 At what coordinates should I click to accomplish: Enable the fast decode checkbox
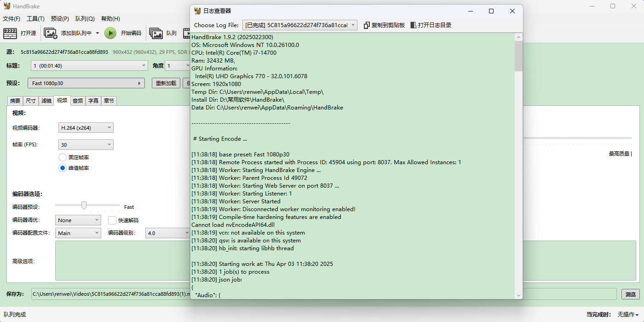pos(112,220)
